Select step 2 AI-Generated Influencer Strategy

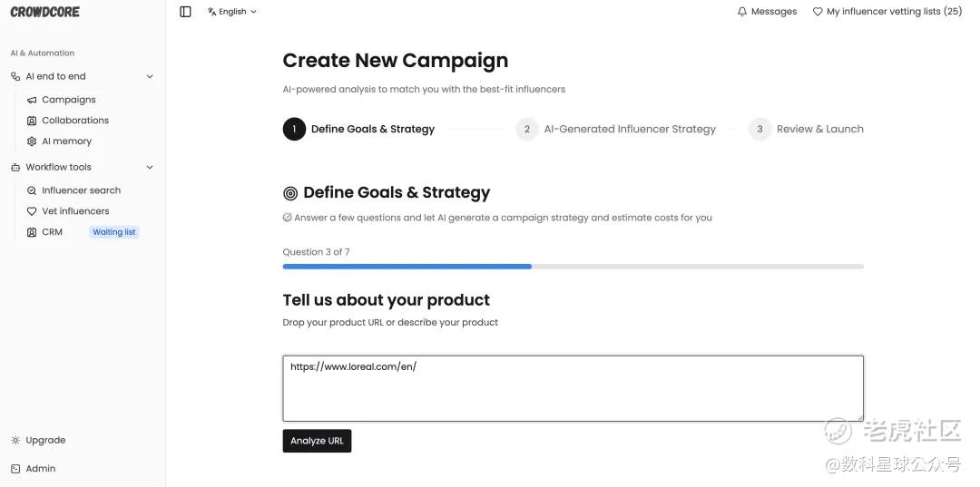[615, 130]
